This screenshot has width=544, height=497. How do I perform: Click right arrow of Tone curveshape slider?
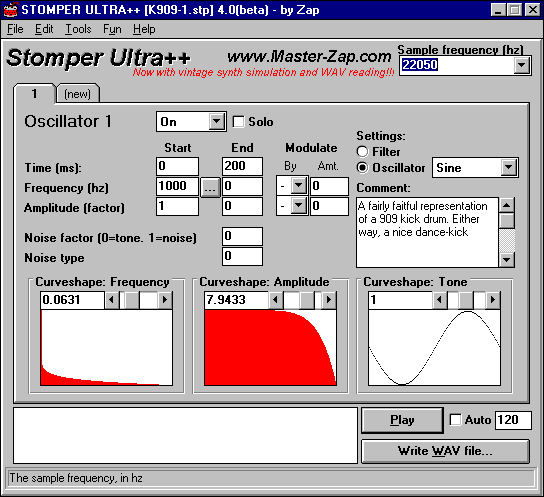pos(493,300)
